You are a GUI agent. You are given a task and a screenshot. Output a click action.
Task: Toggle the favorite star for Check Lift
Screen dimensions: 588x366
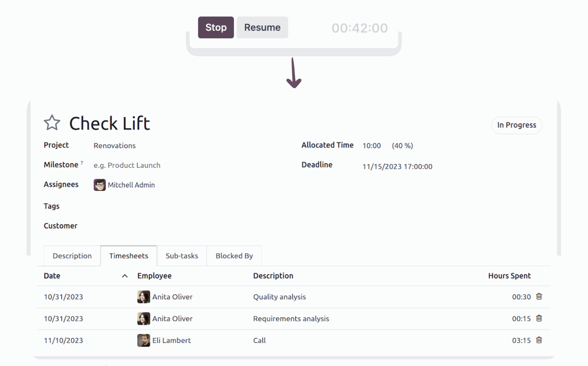click(x=52, y=123)
